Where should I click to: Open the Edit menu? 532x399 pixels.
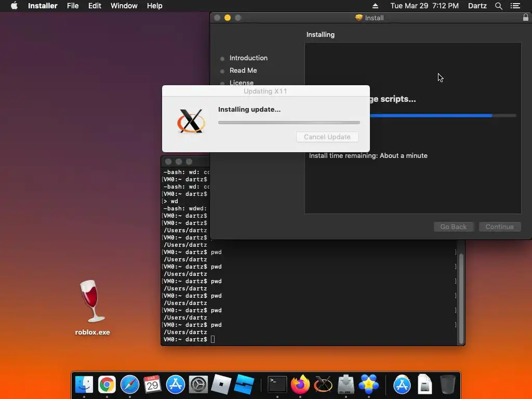[x=95, y=6]
